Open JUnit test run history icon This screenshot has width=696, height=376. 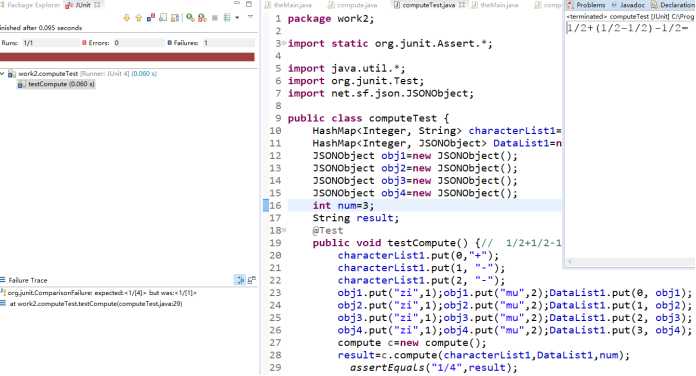(227, 18)
